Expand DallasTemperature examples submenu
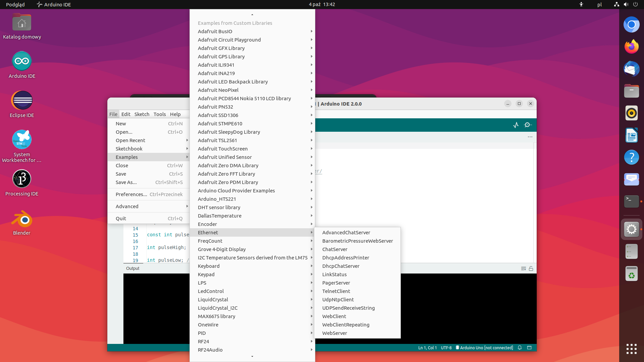 (x=252, y=216)
